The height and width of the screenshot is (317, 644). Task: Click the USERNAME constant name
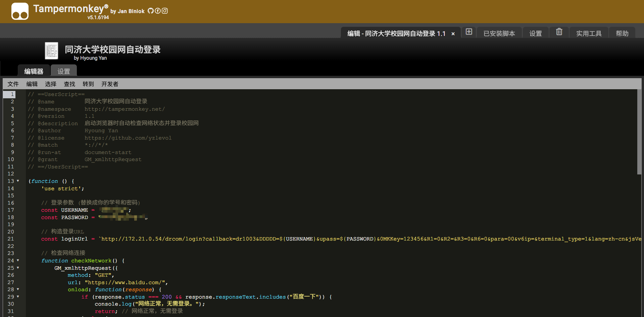click(75, 210)
